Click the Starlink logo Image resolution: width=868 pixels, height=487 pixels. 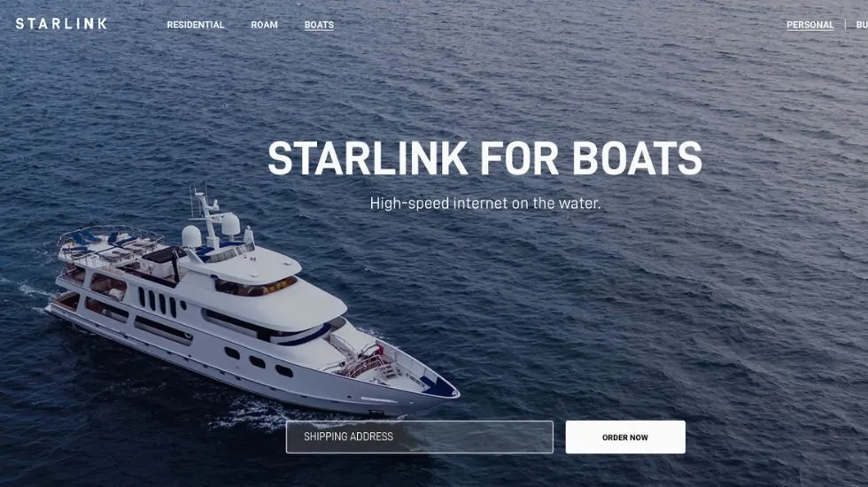[x=61, y=23]
